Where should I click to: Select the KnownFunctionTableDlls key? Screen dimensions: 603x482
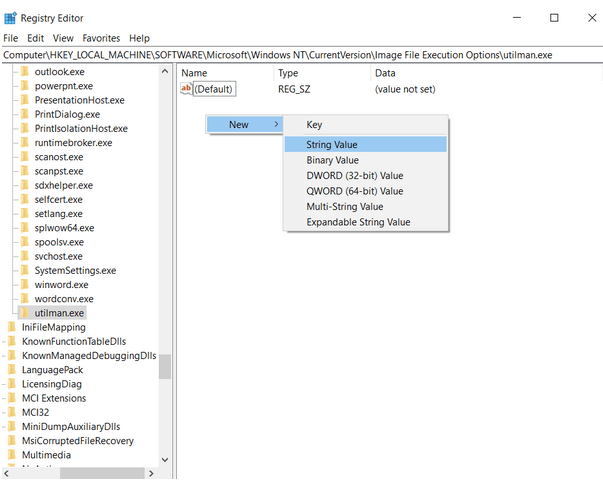[74, 342]
